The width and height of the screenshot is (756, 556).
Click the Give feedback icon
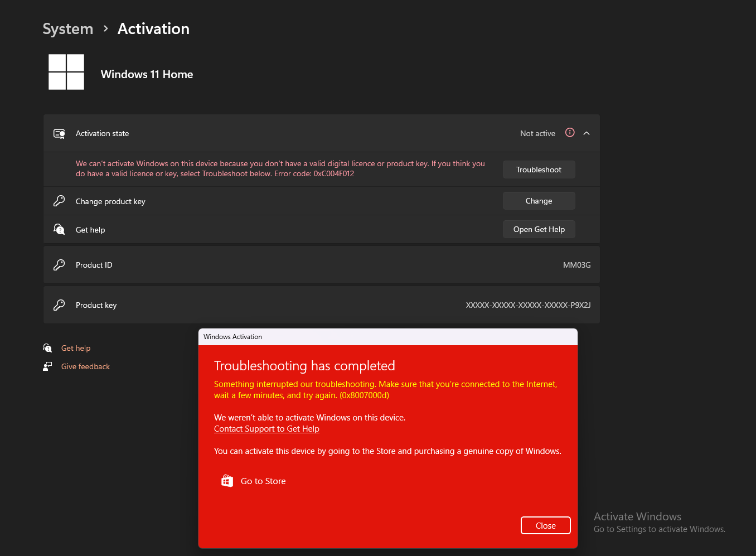(x=48, y=366)
